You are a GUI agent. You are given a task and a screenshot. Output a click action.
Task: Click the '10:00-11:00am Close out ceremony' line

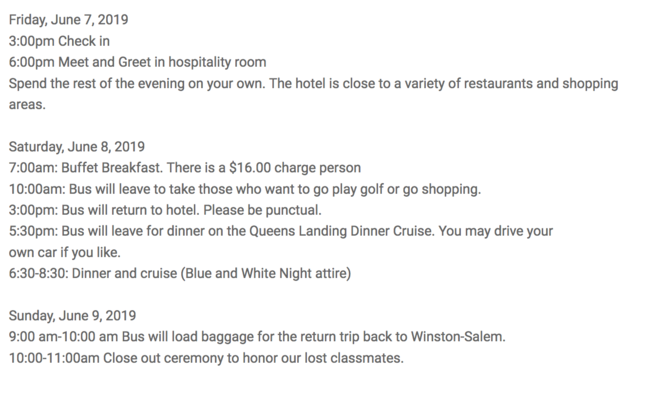coord(206,358)
